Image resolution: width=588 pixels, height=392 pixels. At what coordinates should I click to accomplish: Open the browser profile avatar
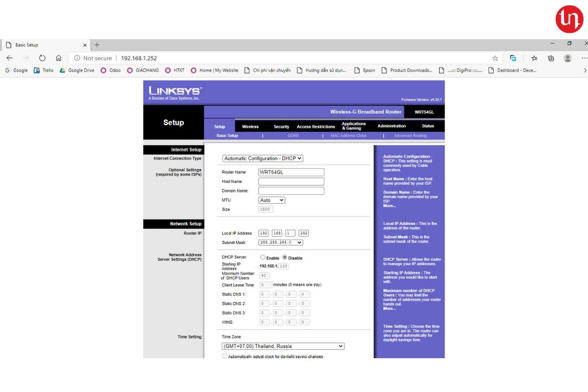coord(567,58)
